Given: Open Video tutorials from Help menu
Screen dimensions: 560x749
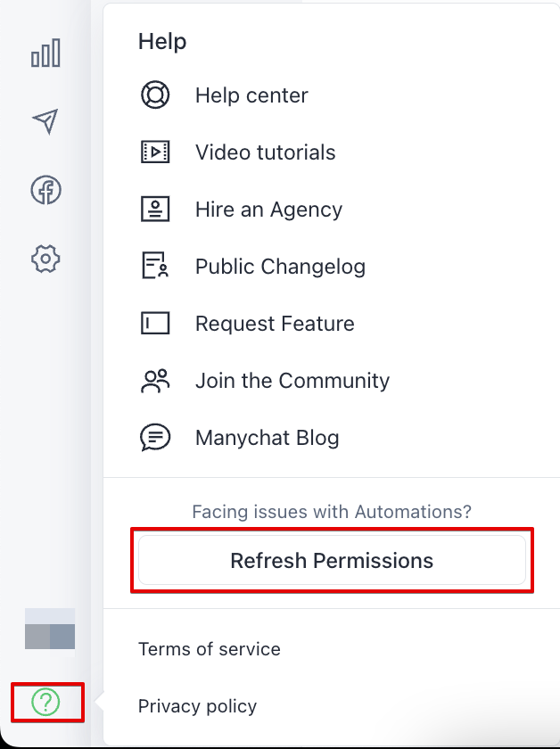Looking at the screenshot, I should coord(266,152).
